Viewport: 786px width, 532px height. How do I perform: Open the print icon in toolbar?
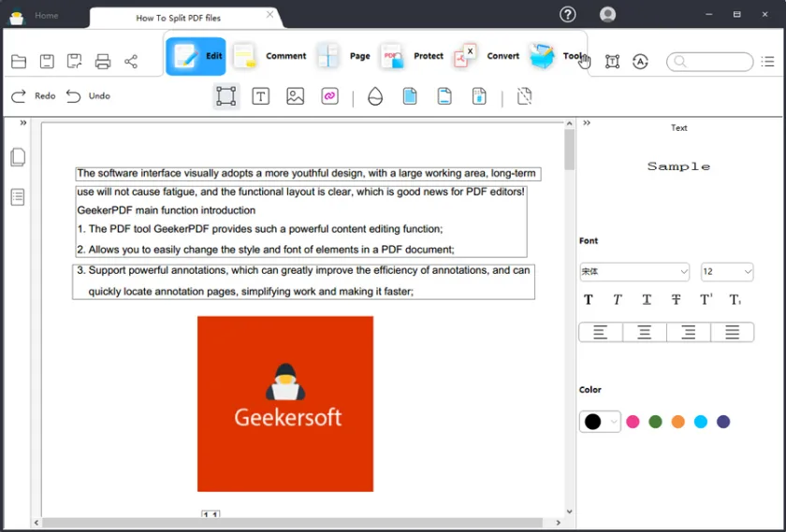click(103, 62)
